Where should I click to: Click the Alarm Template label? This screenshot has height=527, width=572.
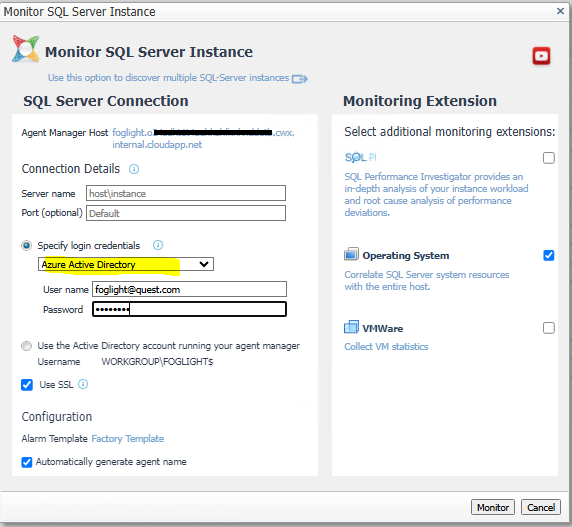click(54, 438)
